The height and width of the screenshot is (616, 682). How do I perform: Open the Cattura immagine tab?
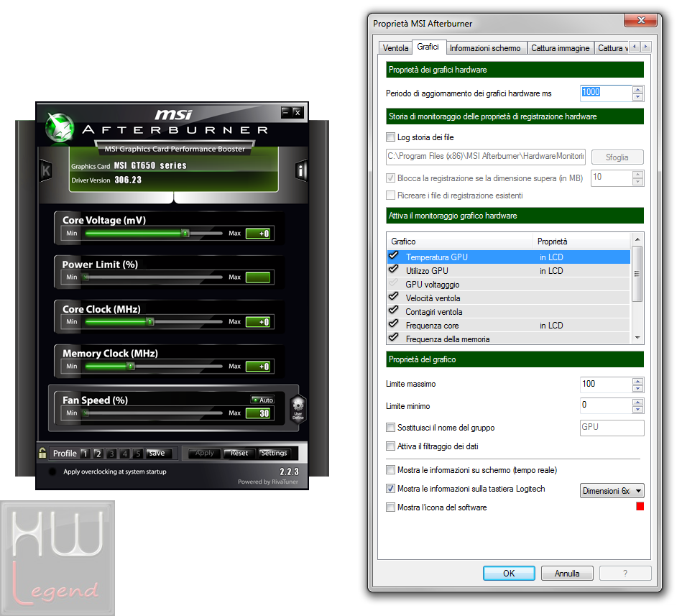(561, 48)
